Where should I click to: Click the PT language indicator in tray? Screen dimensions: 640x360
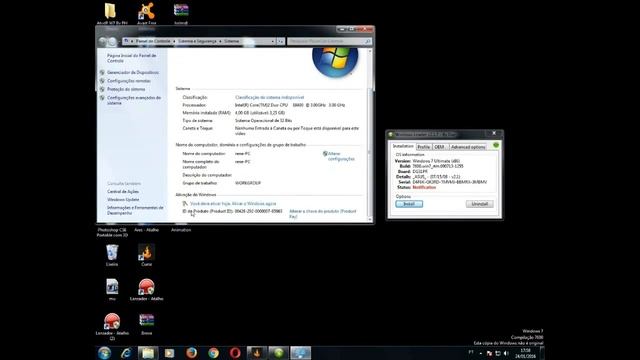click(471, 352)
